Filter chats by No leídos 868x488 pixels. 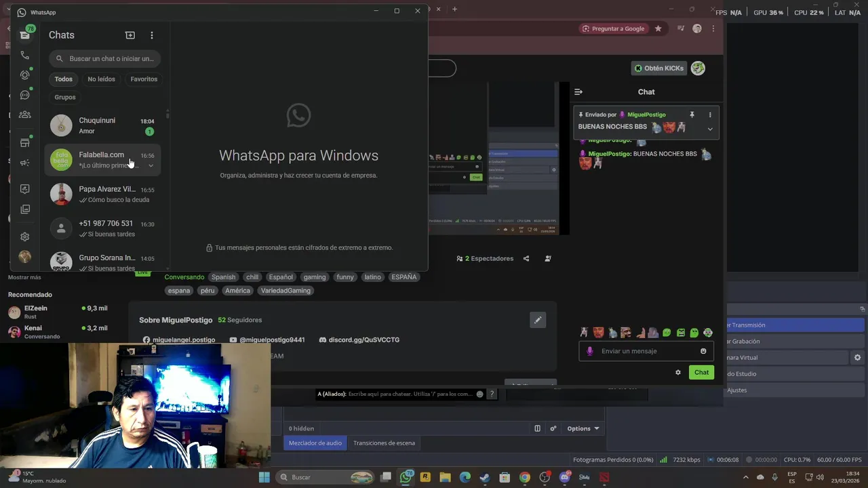(101, 79)
